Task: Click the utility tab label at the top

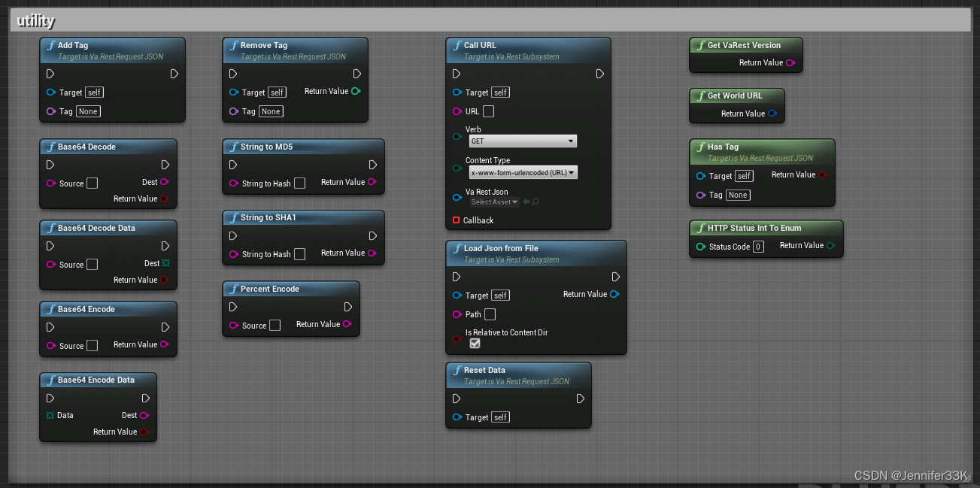Action: [x=35, y=21]
